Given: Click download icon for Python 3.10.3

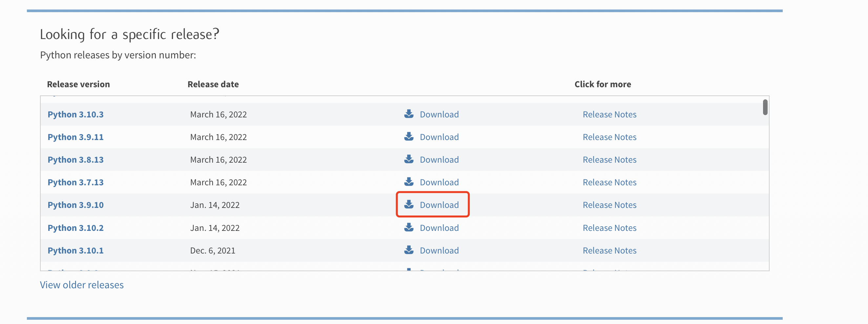Looking at the screenshot, I should (409, 114).
